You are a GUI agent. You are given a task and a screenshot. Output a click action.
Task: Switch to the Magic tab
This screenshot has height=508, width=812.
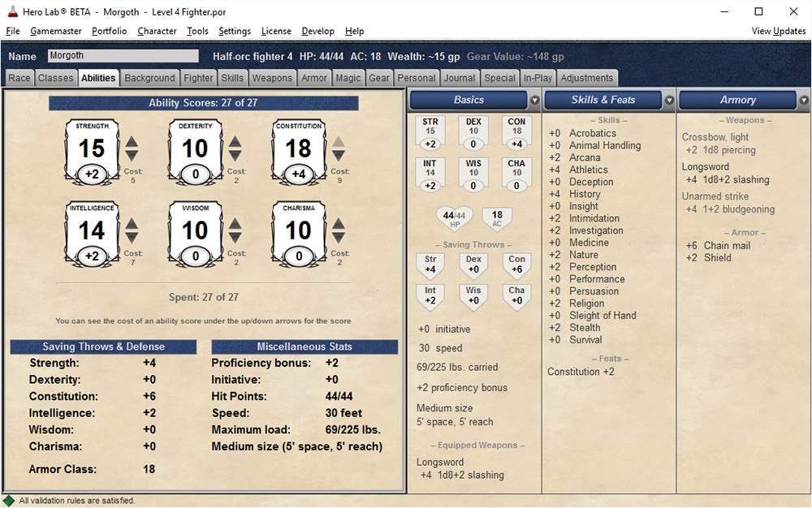348,78
